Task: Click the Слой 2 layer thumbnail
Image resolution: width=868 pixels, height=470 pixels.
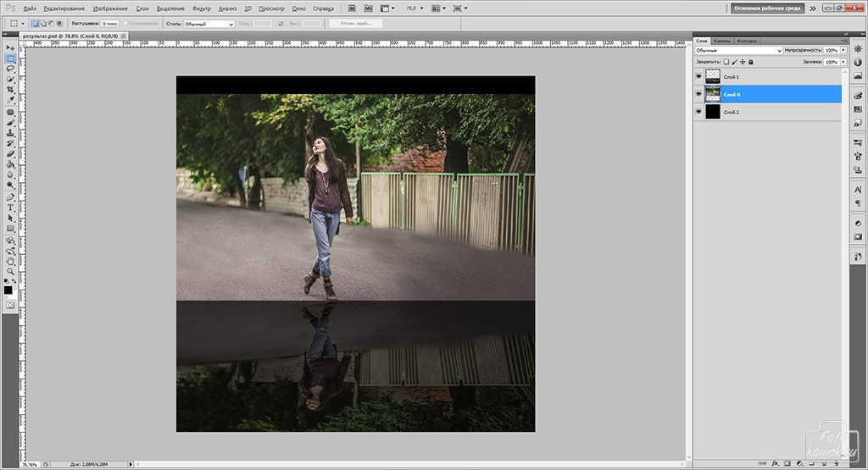Action: pyautogui.click(x=713, y=112)
